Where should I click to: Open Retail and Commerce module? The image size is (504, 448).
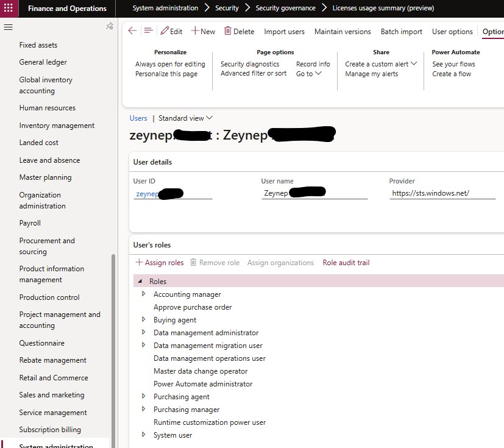pyautogui.click(x=54, y=378)
